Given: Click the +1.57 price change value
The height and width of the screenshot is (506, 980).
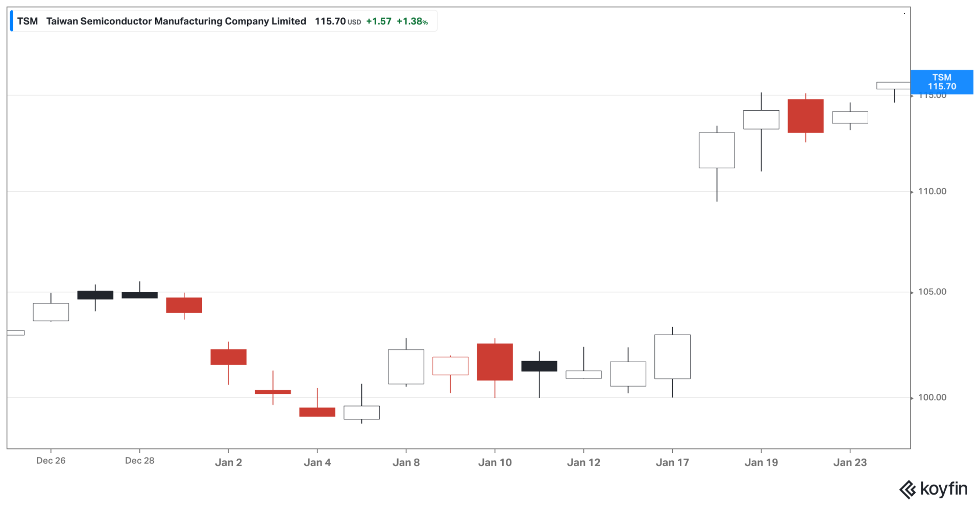Looking at the screenshot, I should 379,21.
